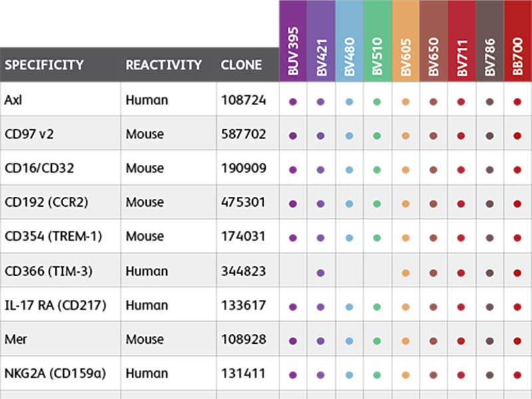Click clone number 131411
Viewport: 532px width, 399px height.
coord(243,374)
